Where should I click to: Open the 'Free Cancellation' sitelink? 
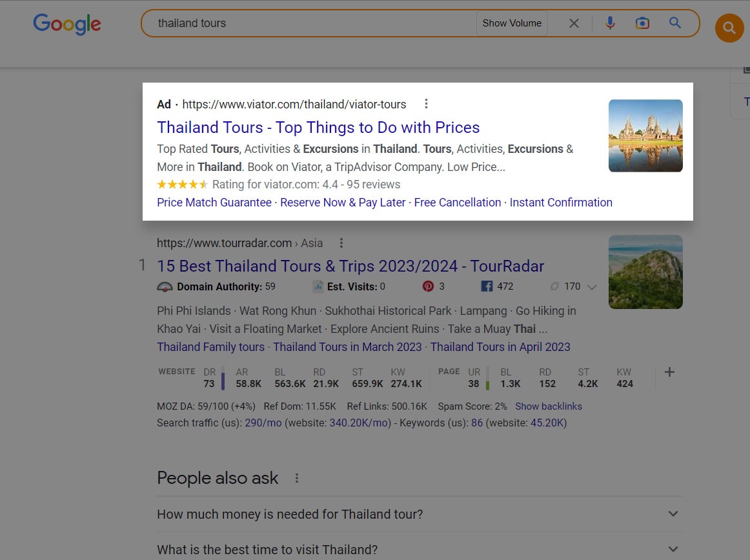click(x=458, y=202)
